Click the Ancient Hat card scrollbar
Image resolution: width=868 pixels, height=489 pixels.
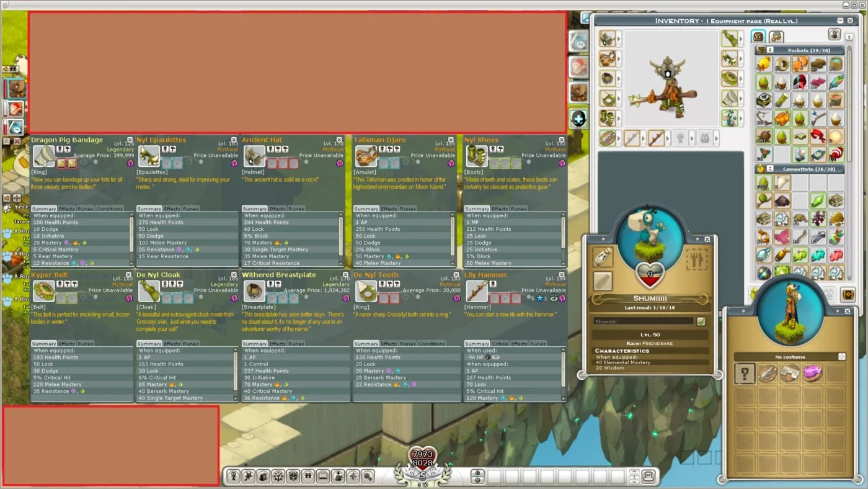341,240
